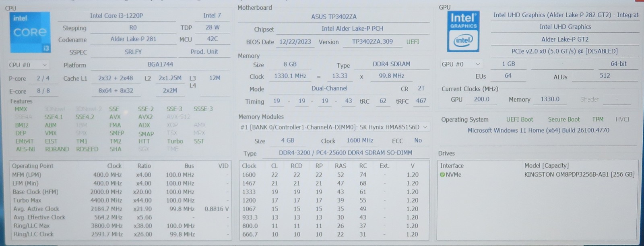Click the BIOS Date 12/22/2023
644x246 pixels.
pos(295,42)
